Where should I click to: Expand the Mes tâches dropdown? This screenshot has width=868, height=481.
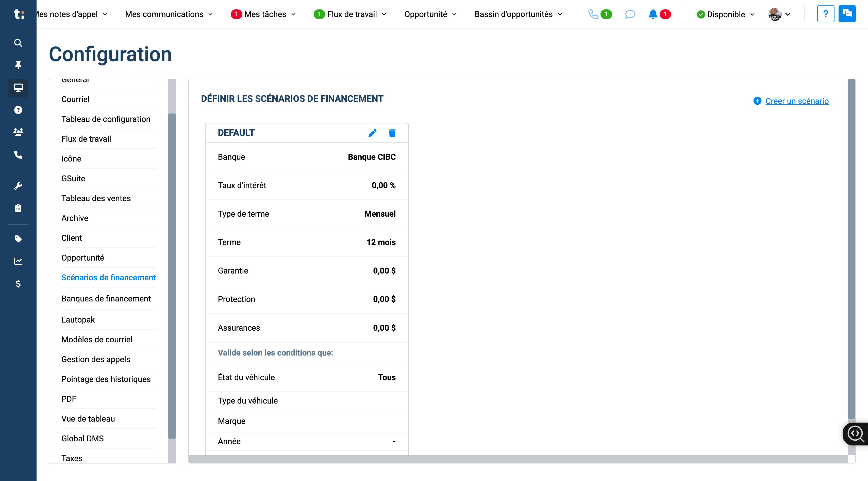263,14
